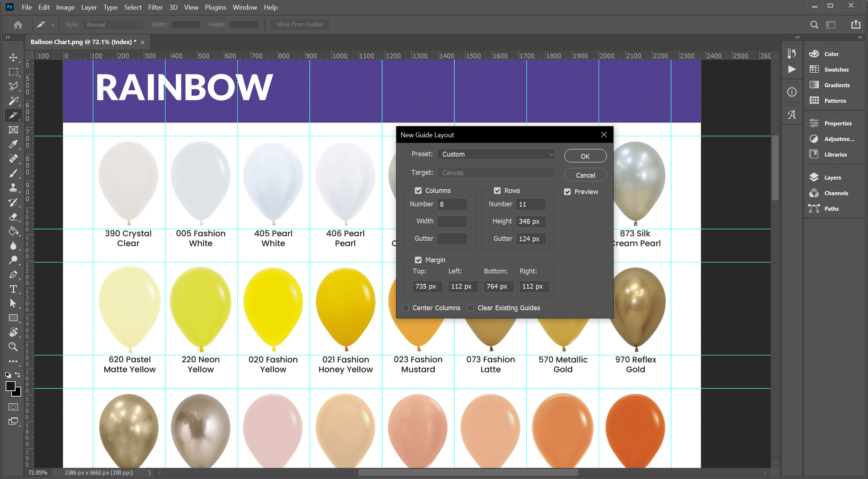Select the Move tool
The width and height of the screenshot is (868, 479).
(13, 58)
